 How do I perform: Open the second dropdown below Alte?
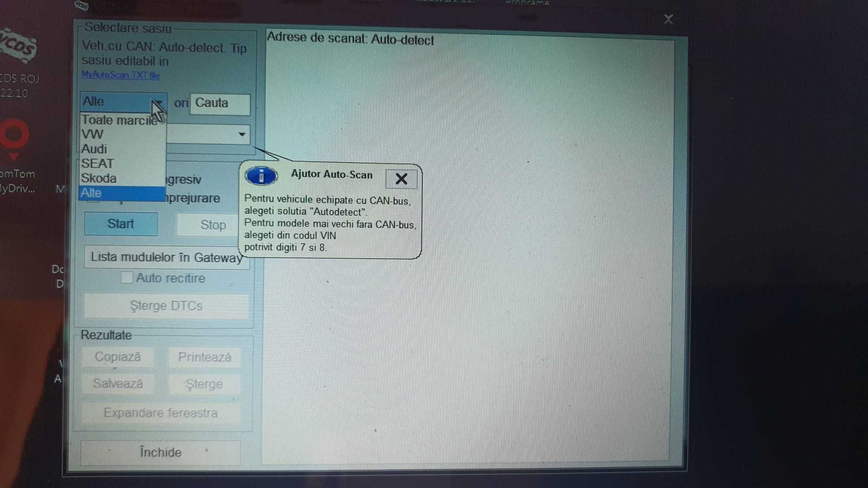242,134
